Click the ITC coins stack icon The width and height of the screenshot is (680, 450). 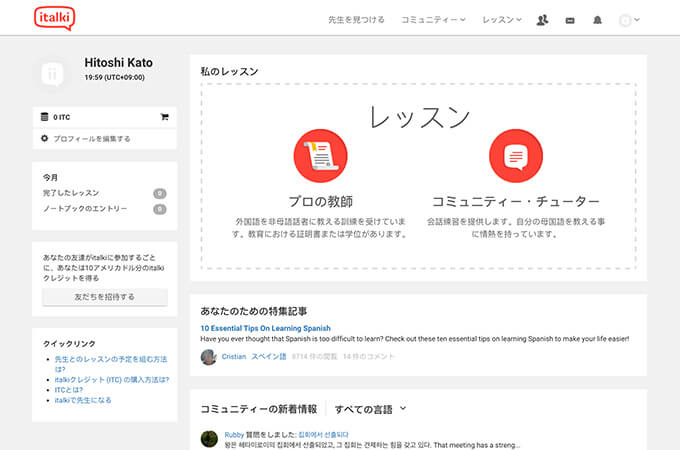pyautogui.click(x=44, y=117)
